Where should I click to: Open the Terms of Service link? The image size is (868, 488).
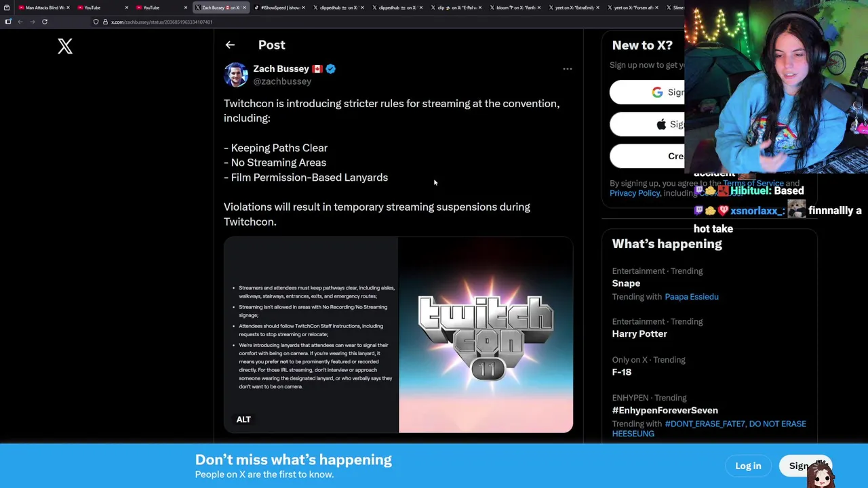(753, 183)
